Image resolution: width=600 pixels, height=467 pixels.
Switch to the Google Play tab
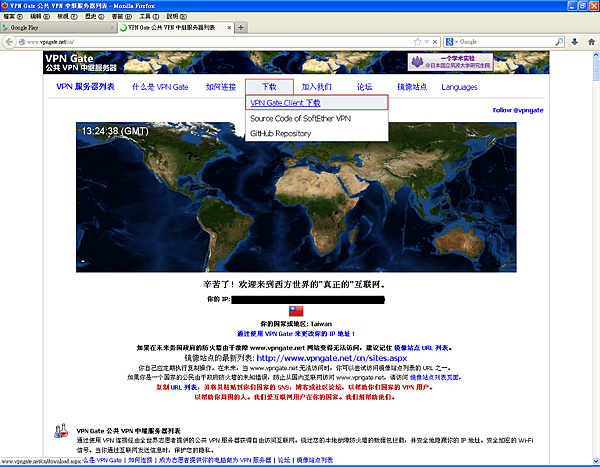point(58,28)
